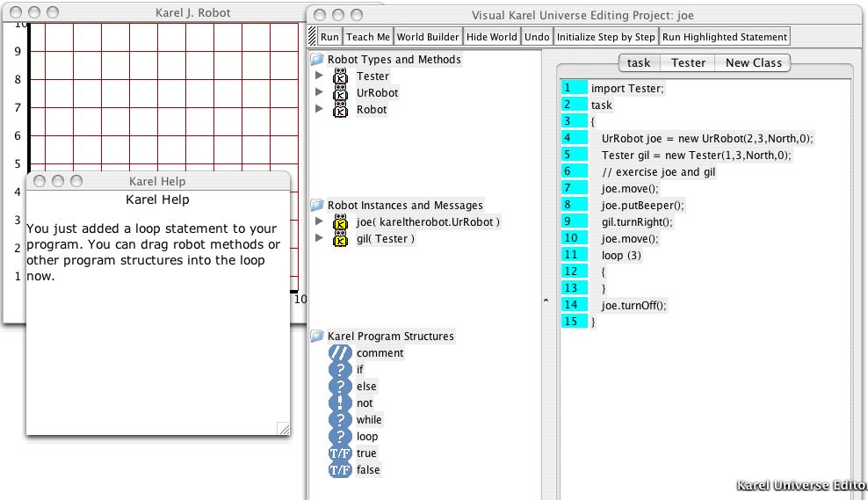
Task: Open the New Class tab
Action: pyautogui.click(x=753, y=62)
